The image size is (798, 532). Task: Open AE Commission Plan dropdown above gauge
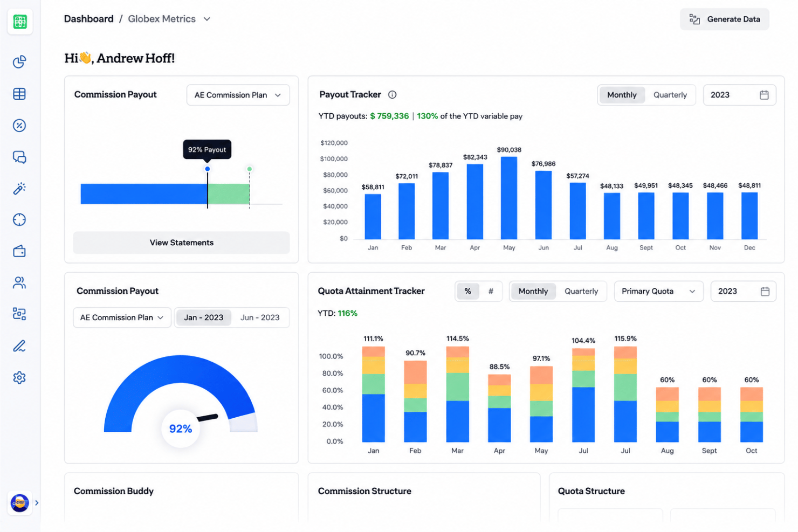[x=122, y=317]
